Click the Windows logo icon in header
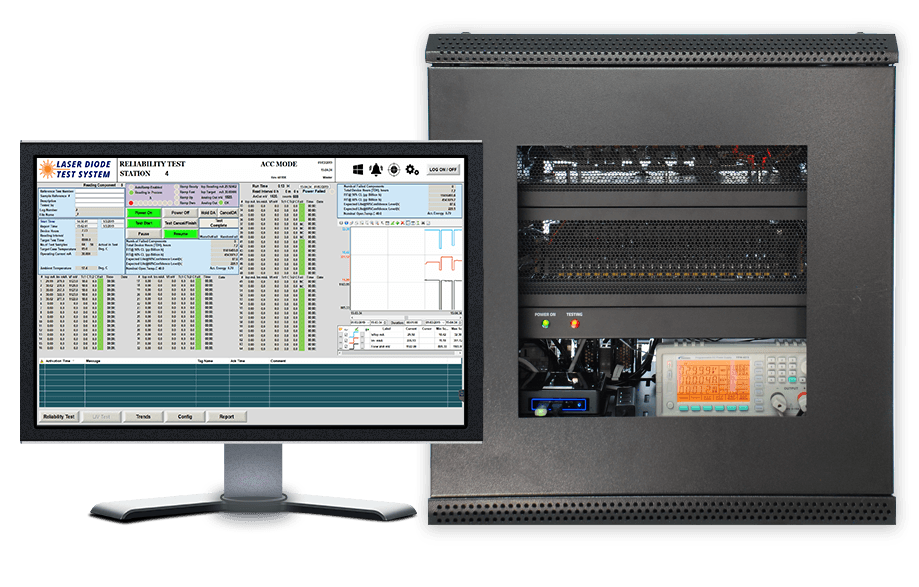The width and height of the screenshot is (919, 587). coord(356,169)
